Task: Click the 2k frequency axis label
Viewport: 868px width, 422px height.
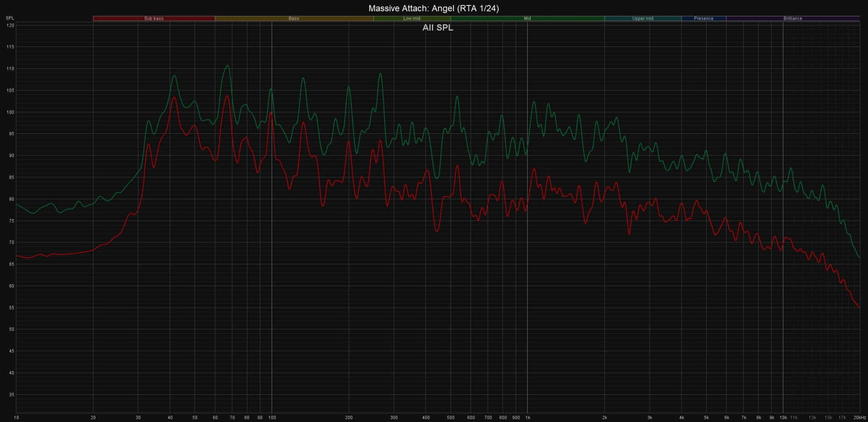Action: (x=604, y=417)
